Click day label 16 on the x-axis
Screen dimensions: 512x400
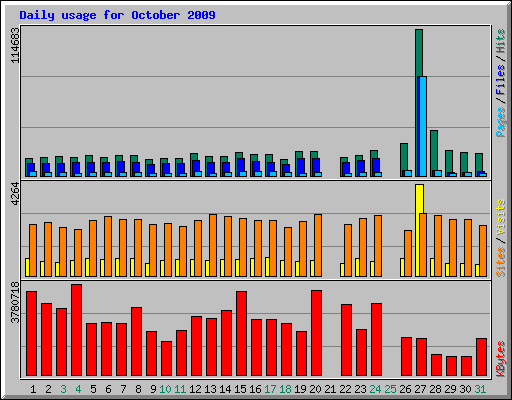[255, 389]
